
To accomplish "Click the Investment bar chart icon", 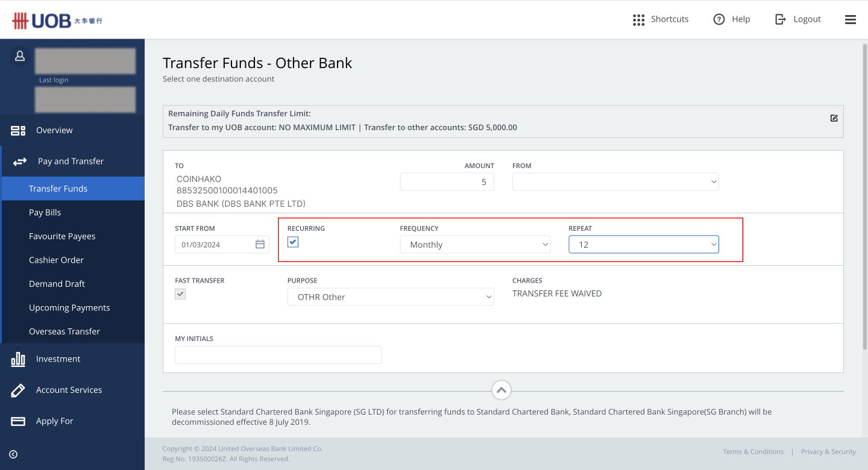I will 18,359.
